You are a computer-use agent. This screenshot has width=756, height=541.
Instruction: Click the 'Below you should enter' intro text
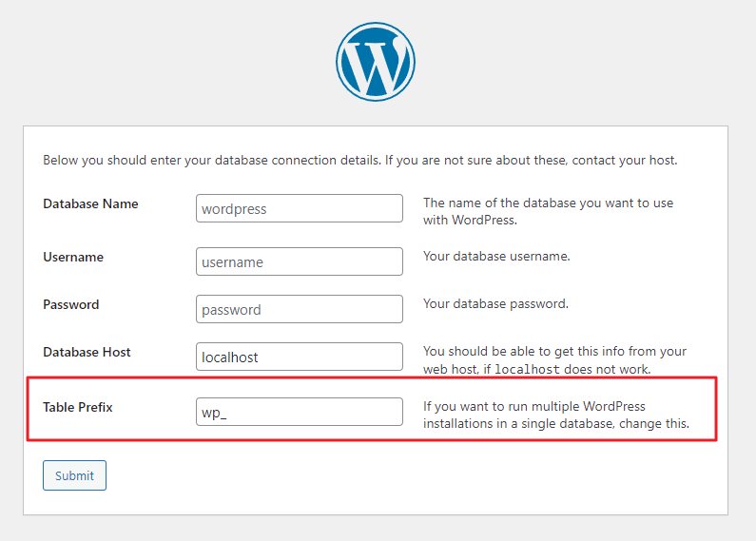[x=360, y=160]
